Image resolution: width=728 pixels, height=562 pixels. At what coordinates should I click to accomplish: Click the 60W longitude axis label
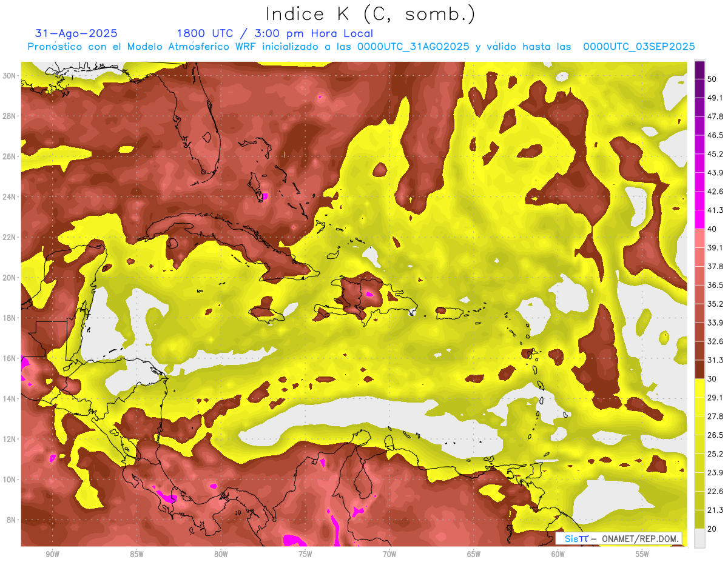point(558,554)
